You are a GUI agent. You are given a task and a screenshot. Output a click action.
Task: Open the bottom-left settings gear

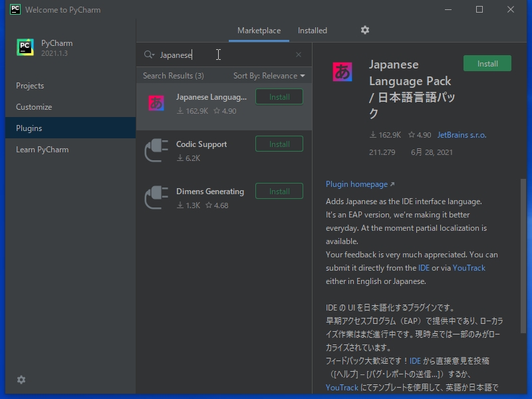click(21, 380)
